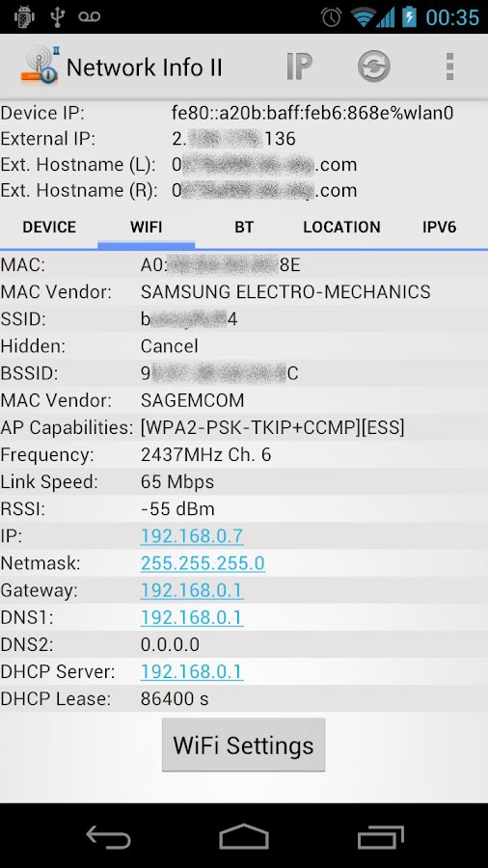Switch to the BT tab
Viewport: 488px width, 868px height.
click(243, 227)
